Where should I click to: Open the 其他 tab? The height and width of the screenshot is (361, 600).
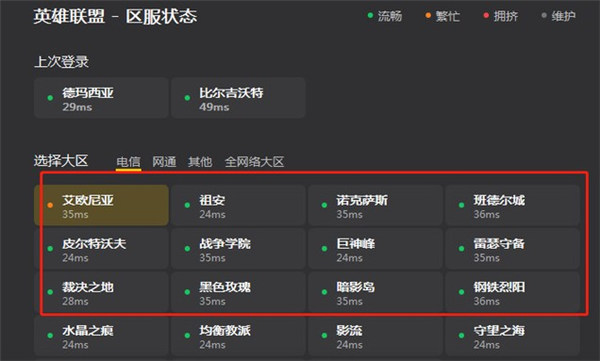pyautogui.click(x=200, y=162)
